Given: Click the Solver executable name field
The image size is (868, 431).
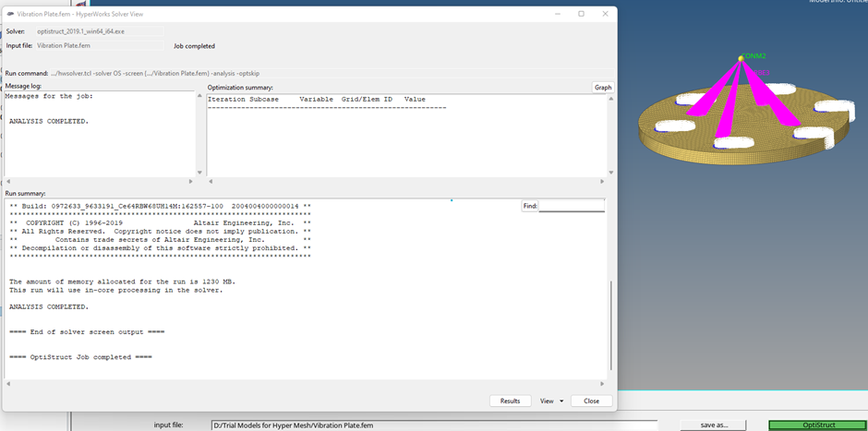Looking at the screenshot, I should 101,31.
